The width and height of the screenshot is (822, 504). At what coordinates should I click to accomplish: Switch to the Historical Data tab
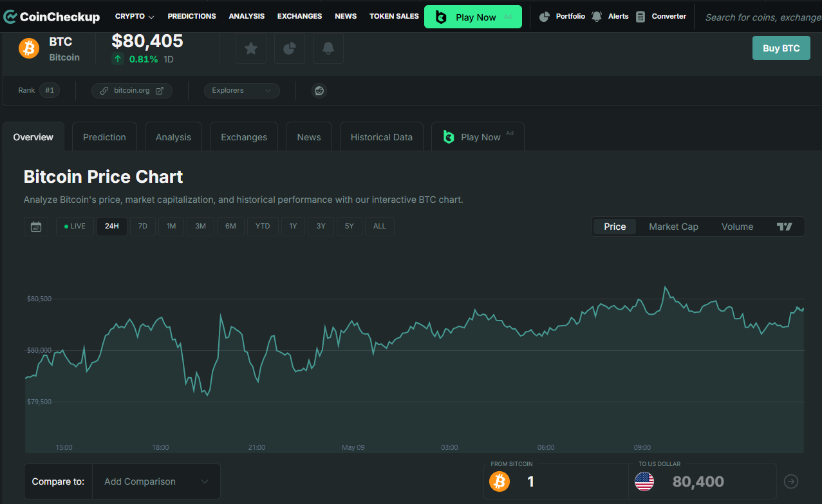click(x=382, y=137)
